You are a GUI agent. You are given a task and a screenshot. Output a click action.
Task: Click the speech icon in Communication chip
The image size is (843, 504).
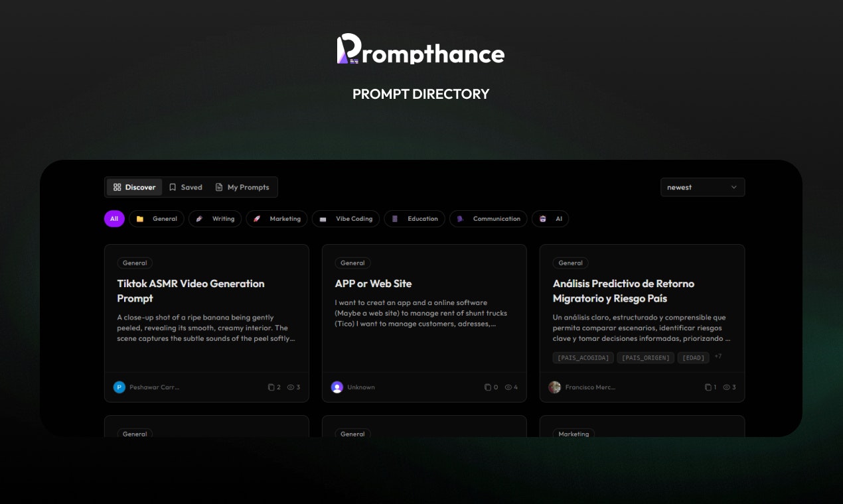pos(461,219)
